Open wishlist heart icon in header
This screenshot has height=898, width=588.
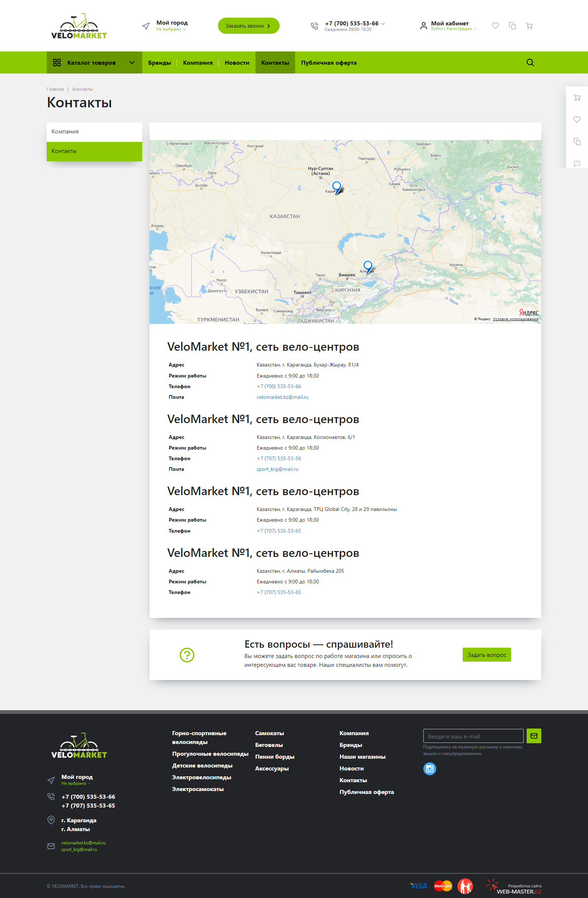(495, 26)
